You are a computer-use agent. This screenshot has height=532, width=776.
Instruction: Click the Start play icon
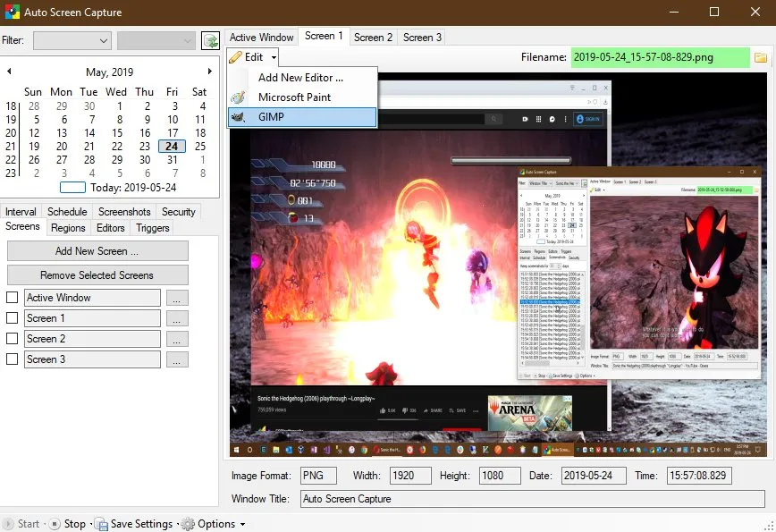pyautogui.click(x=8, y=524)
